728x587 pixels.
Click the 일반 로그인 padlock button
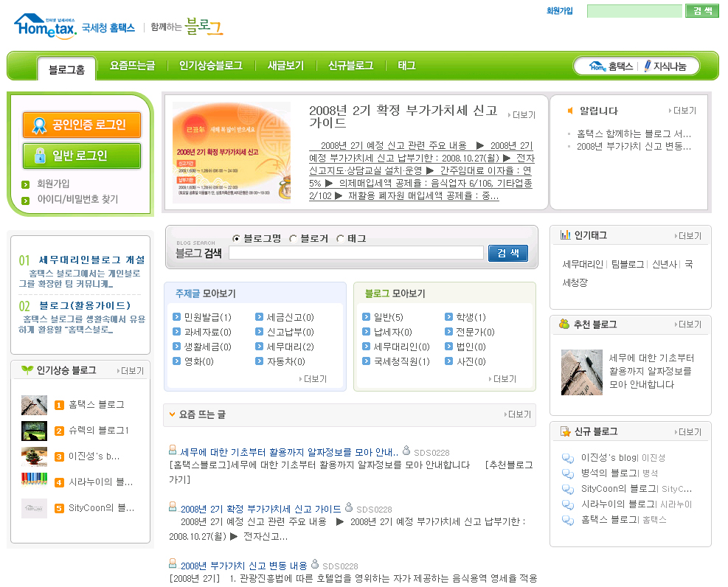tap(81, 156)
